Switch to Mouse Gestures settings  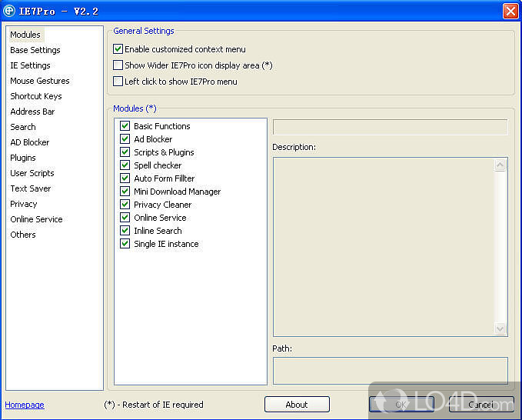[x=40, y=81]
